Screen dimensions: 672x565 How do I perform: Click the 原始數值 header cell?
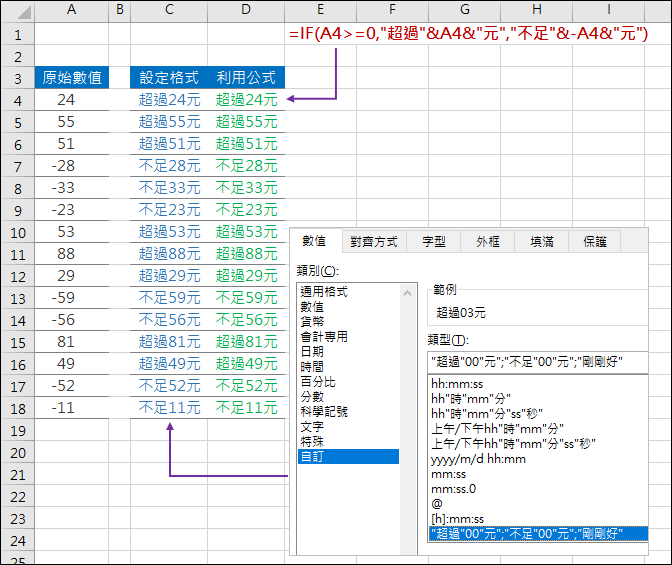click(72, 78)
